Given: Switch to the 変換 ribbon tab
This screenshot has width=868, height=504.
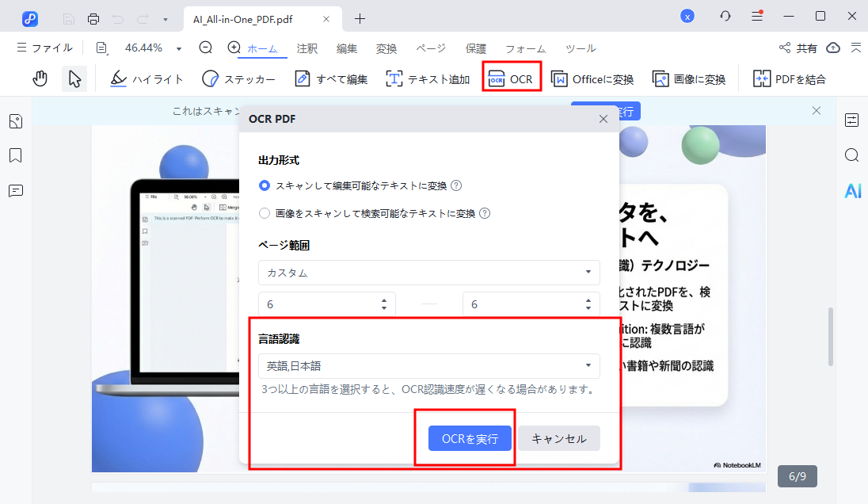Looking at the screenshot, I should point(386,48).
